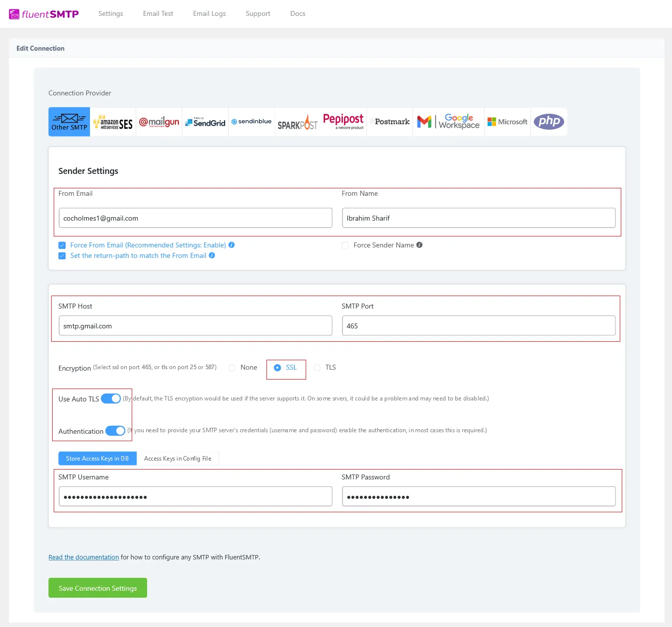
Task: Click the Connection Provider label
Action: (x=80, y=93)
